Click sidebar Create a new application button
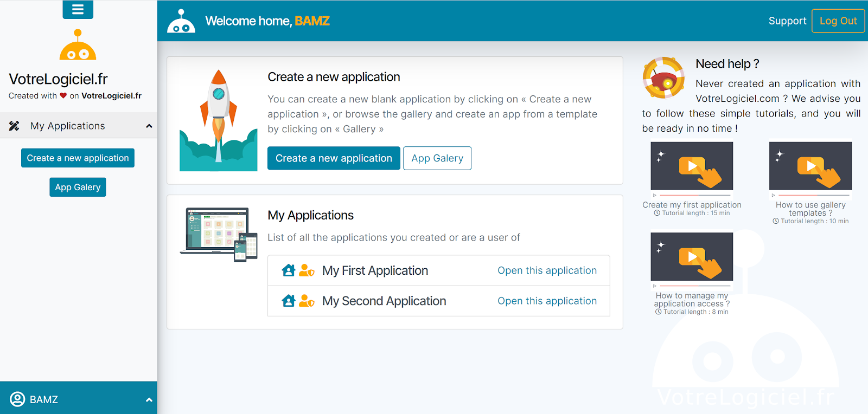Image resolution: width=868 pixels, height=414 pixels. point(78,158)
